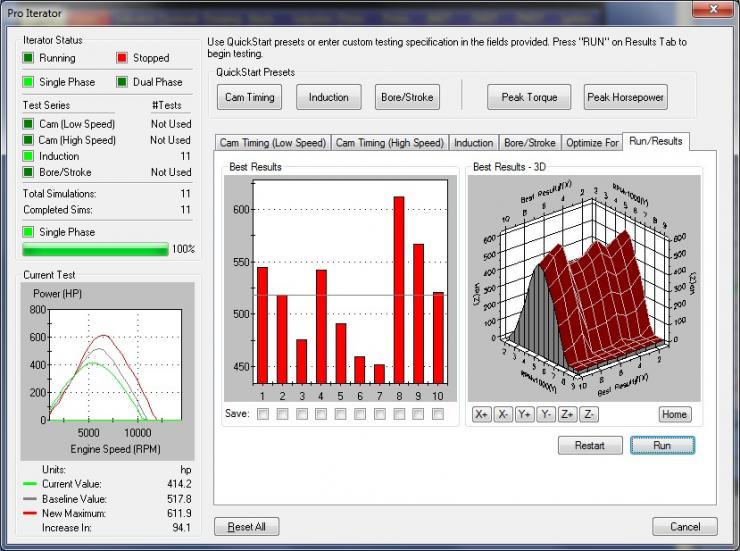Open the Optimize For tab
The image size is (740, 551).
tap(592, 142)
